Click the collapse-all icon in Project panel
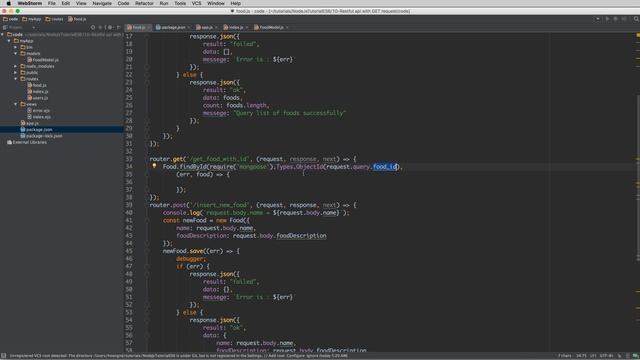The width and height of the screenshot is (640, 360). 100,27
